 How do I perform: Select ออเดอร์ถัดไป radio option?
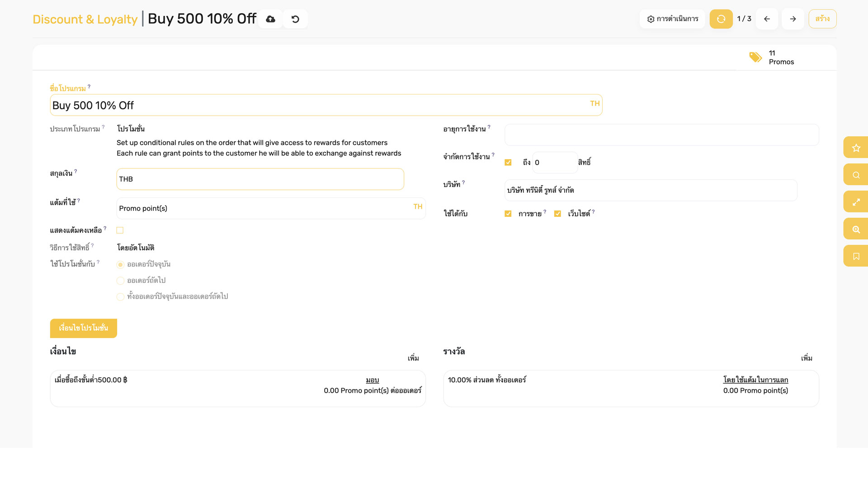[x=120, y=281]
